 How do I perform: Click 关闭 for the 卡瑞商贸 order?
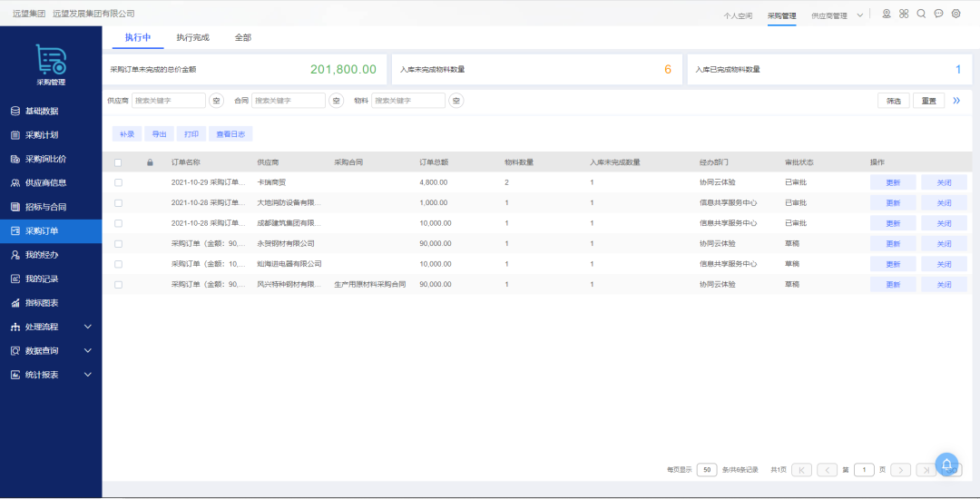(x=944, y=182)
